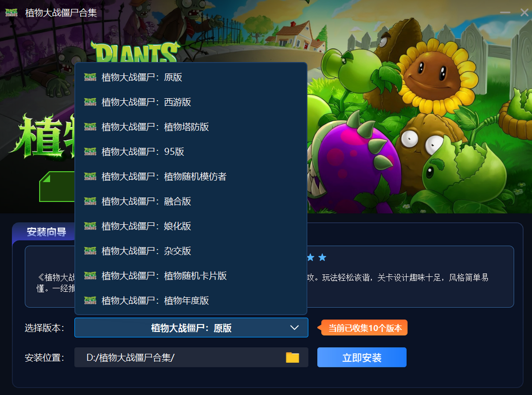Click the PvZ icon beside 植物随机卡片版
The height and width of the screenshot is (395, 532).
pos(90,276)
